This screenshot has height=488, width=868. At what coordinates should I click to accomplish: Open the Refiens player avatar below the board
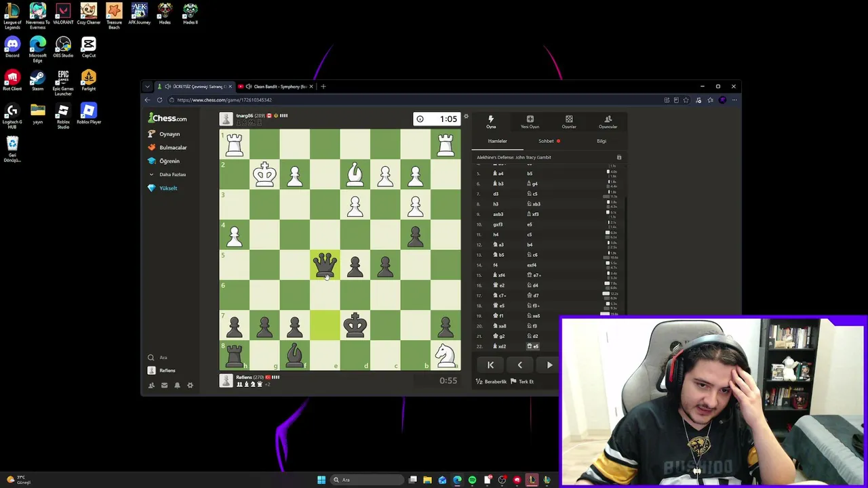(226, 381)
